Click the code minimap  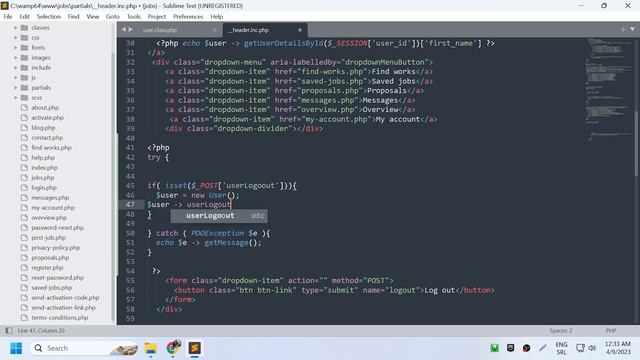pos(608,90)
